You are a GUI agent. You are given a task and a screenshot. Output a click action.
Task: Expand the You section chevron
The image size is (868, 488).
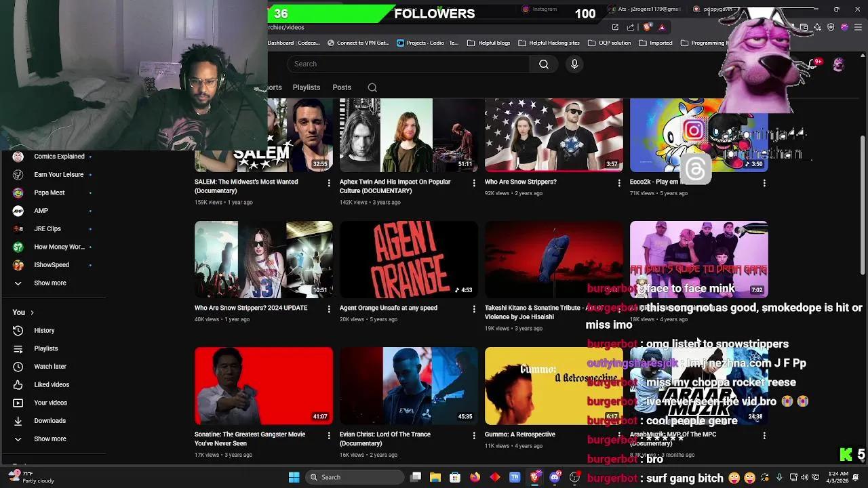click(32, 312)
